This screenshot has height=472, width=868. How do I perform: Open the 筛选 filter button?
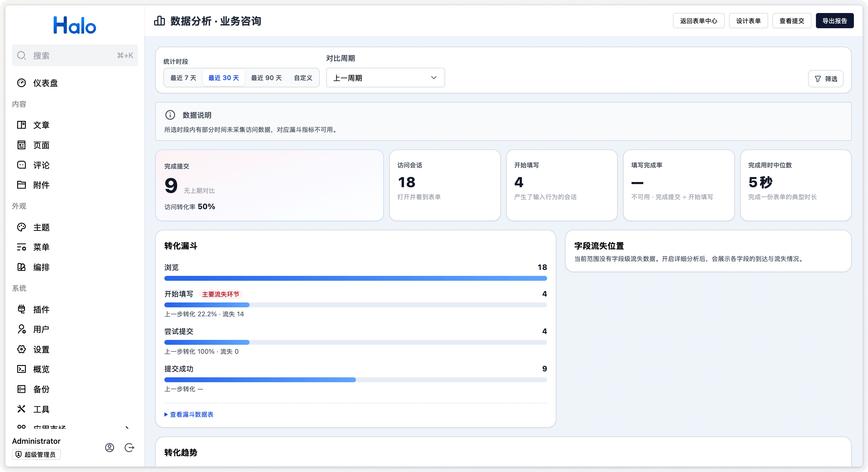click(x=825, y=79)
